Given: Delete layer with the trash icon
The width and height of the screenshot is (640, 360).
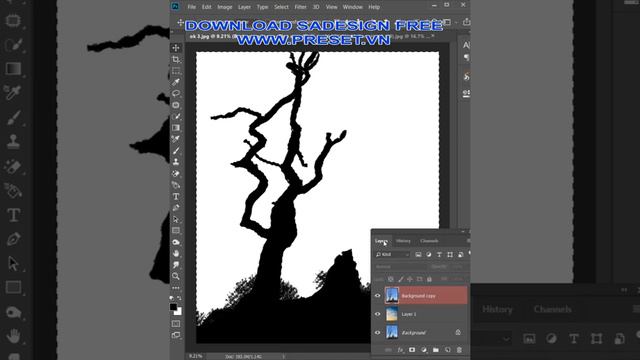Looking at the screenshot, I should (x=459, y=350).
